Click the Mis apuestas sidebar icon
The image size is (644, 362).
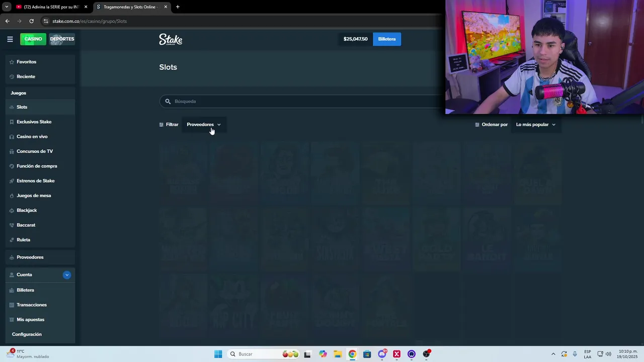tap(12, 320)
